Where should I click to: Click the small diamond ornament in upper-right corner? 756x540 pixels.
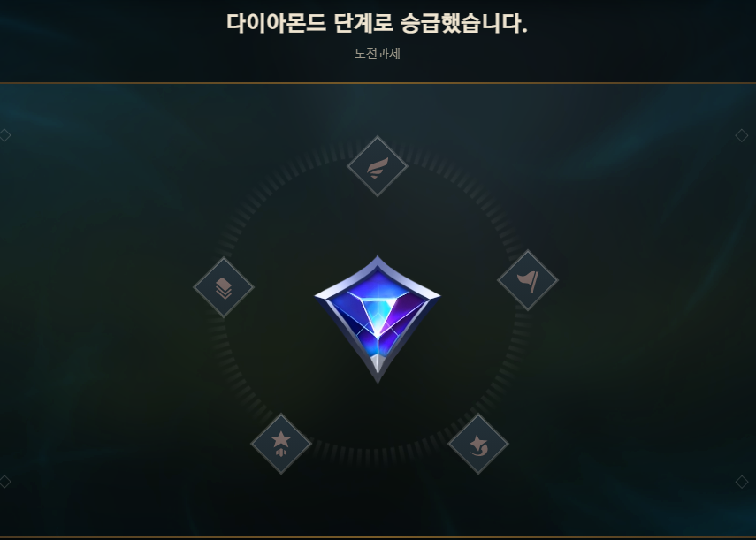pos(742,135)
